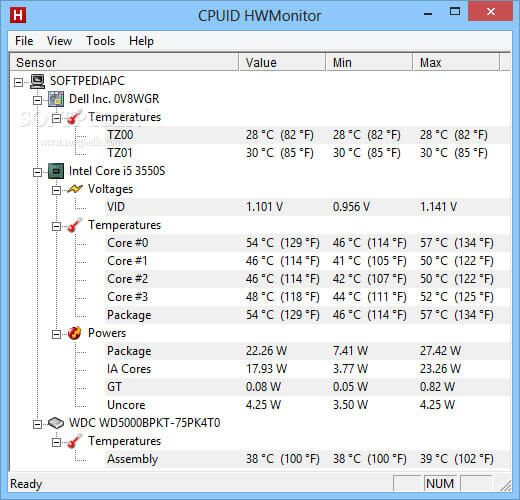Open the File menu
520x500 pixels.
(24, 41)
